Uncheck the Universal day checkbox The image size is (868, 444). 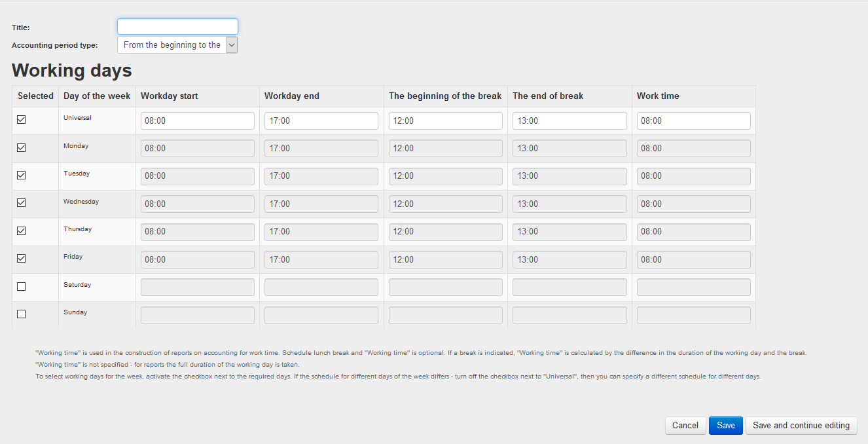[x=21, y=119]
